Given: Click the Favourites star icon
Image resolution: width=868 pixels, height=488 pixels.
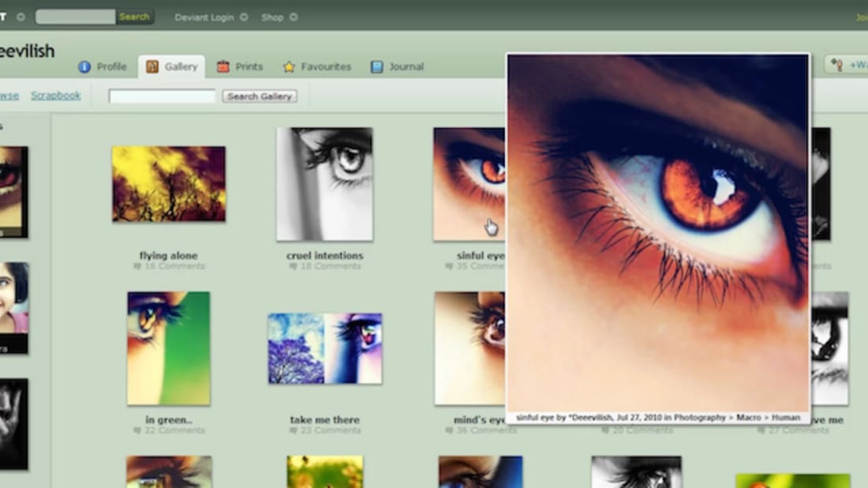Looking at the screenshot, I should pyautogui.click(x=289, y=67).
